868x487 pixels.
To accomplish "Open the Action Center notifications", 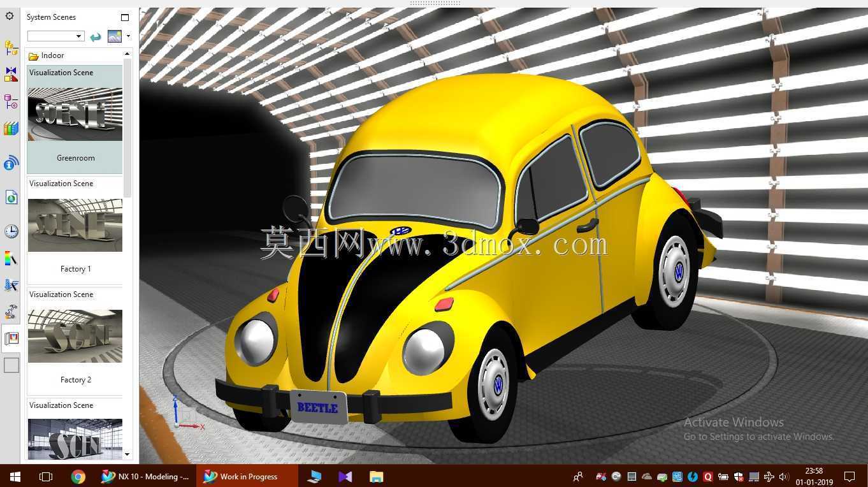I will tap(850, 476).
